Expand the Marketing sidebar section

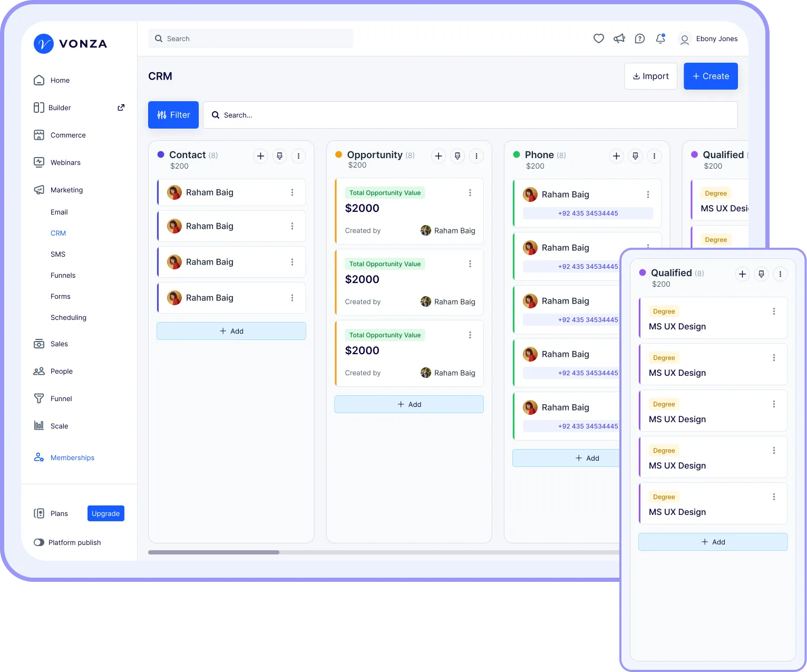pyautogui.click(x=66, y=190)
